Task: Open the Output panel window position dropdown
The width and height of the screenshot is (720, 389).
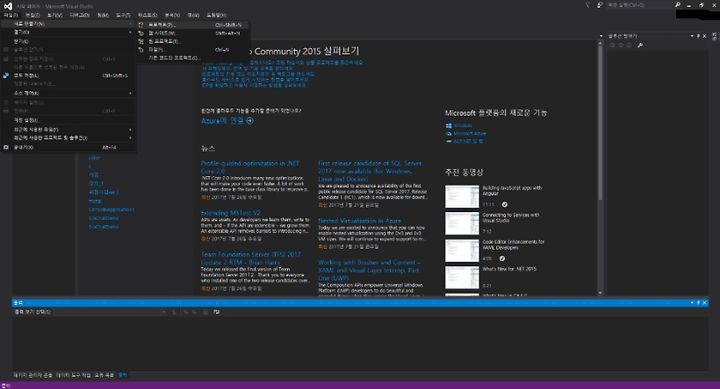Action: pyautogui.click(x=692, y=303)
